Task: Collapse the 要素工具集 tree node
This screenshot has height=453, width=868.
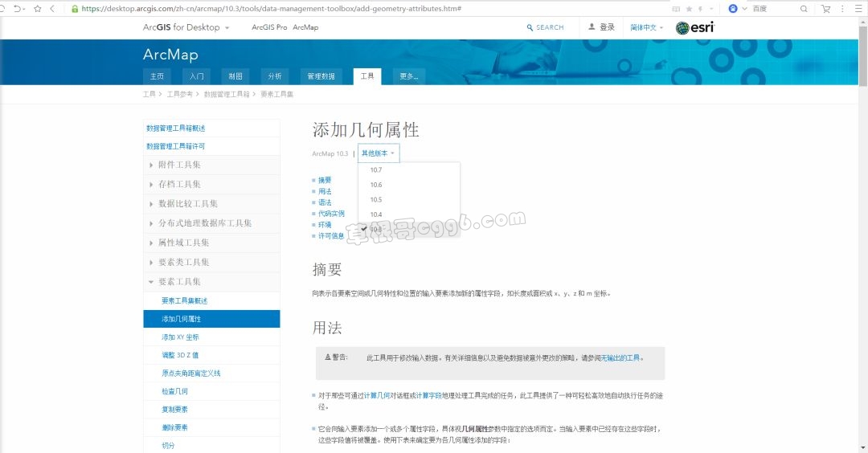Action: pyautogui.click(x=151, y=282)
